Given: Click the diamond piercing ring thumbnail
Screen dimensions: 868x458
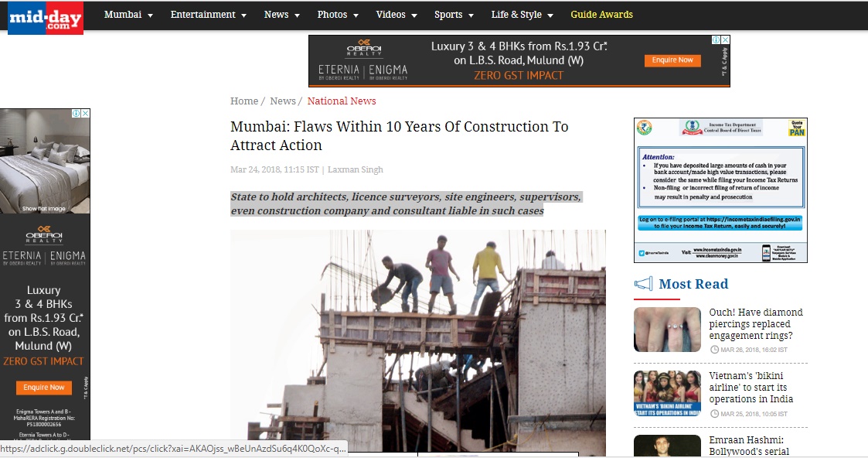Looking at the screenshot, I should (667, 330).
